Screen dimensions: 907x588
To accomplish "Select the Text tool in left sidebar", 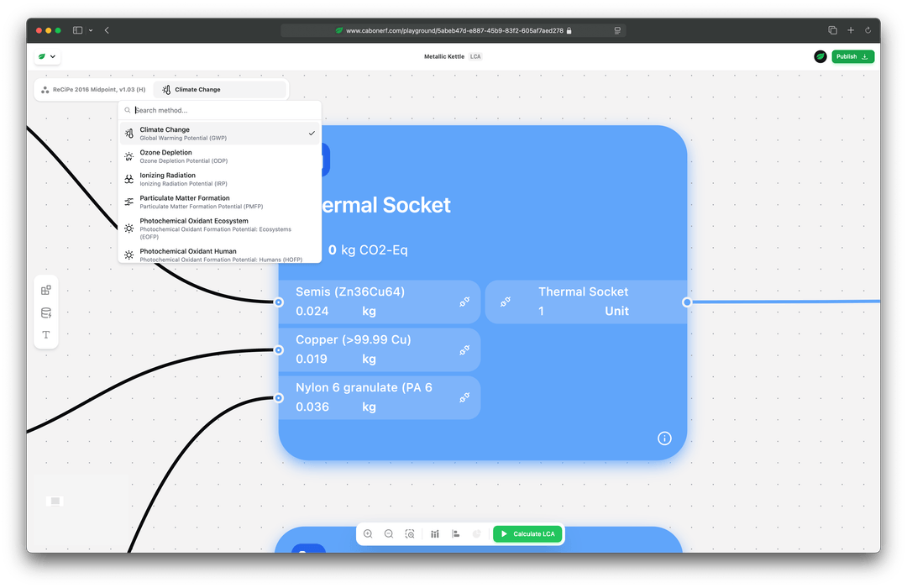I will pos(46,334).
